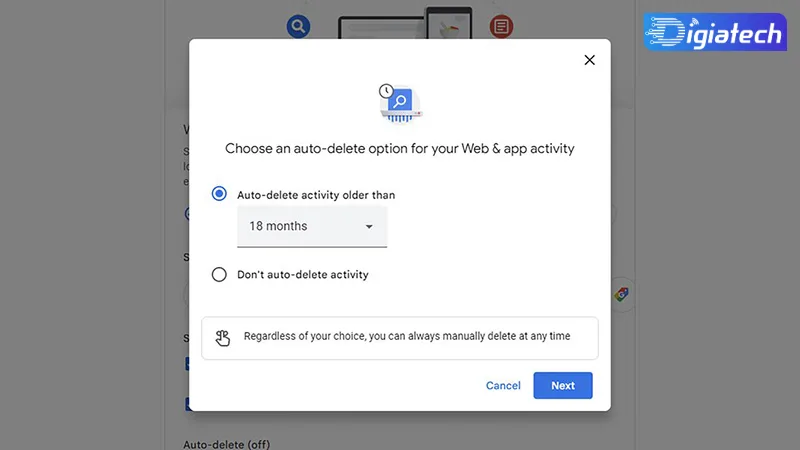800x450 pixels.
Task: Select Don't auto-delete activity radio button
Action: point(219,274)
